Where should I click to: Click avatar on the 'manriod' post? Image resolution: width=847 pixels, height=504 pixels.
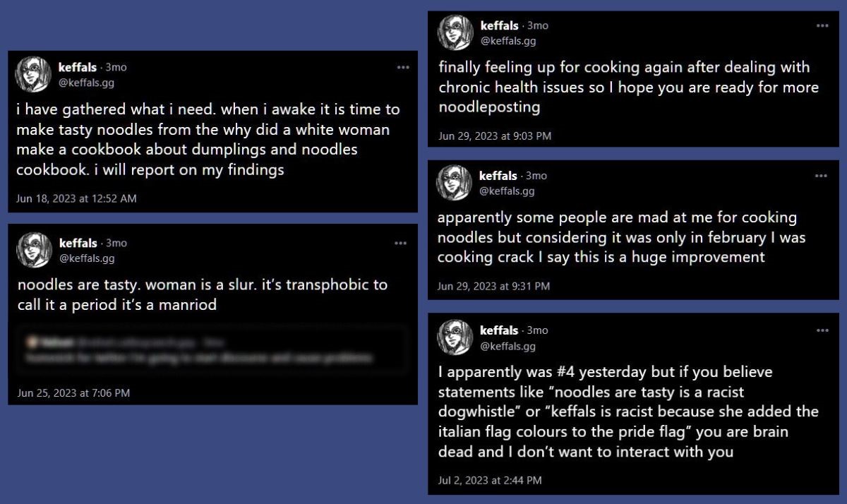(34, 250)
